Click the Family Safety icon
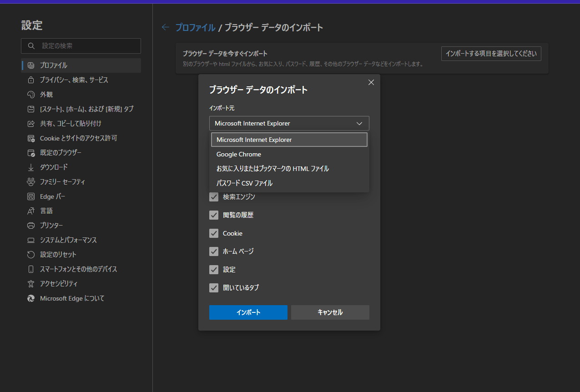Viewport: 580px width, 392px height. pyautogui.click(x=31, y=182)
